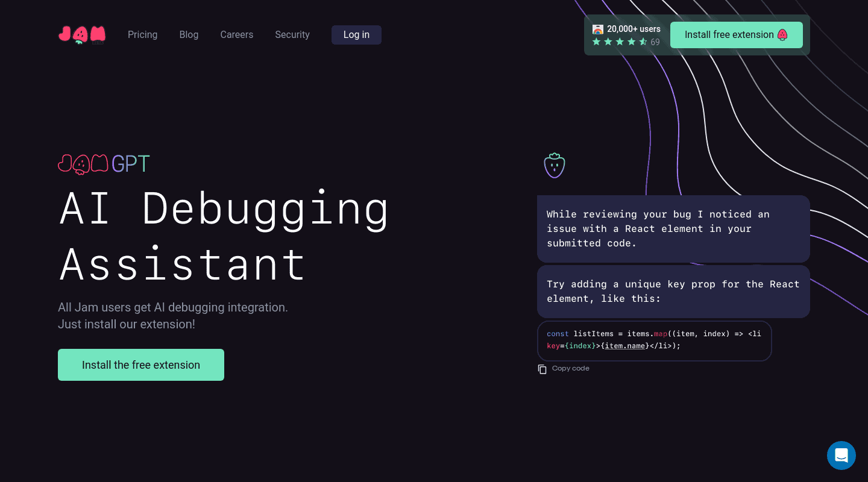Click the 'Try adding a unique key prop' message
This screenshot has height=482, width=868.
[673, 292]
